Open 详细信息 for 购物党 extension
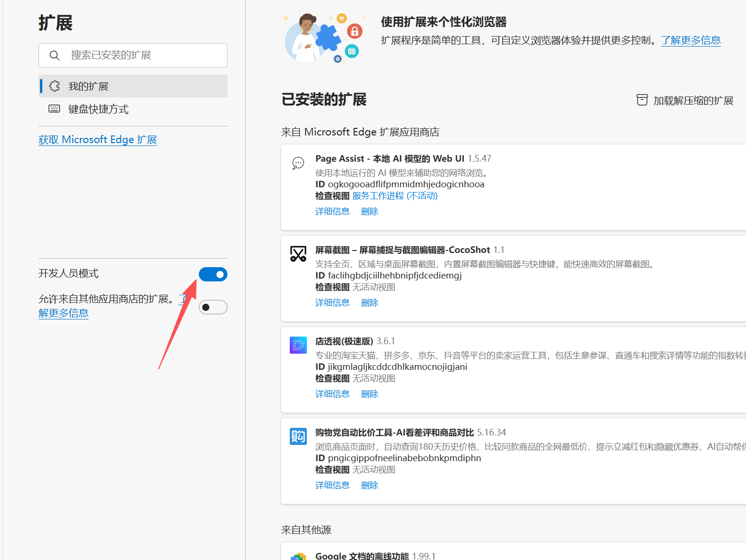Viewport: 746px width, 560px height. (332, 485)
